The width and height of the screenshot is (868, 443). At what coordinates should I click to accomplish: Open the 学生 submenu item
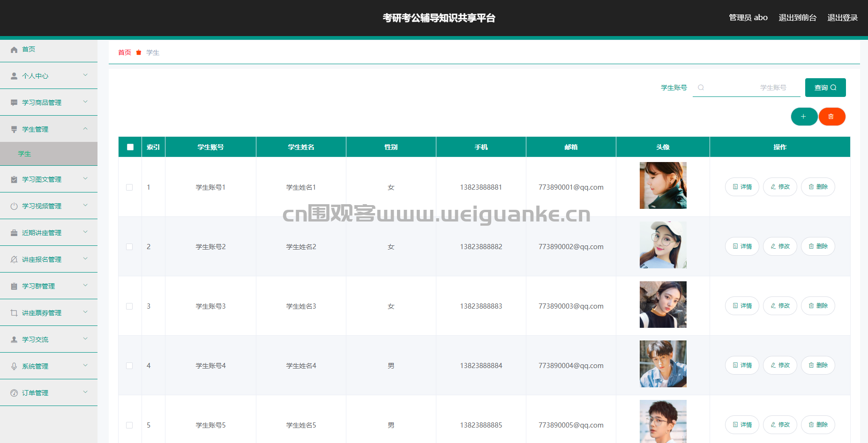click(24, 154)
